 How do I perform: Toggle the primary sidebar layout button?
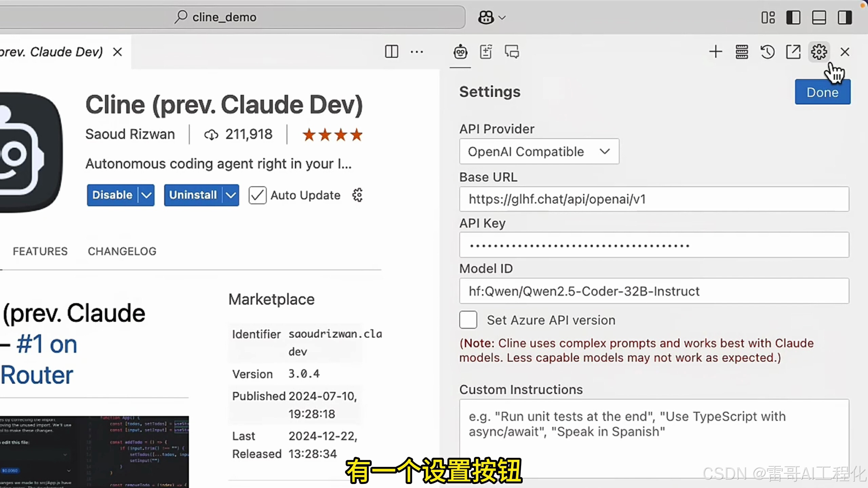pos(793,17)
